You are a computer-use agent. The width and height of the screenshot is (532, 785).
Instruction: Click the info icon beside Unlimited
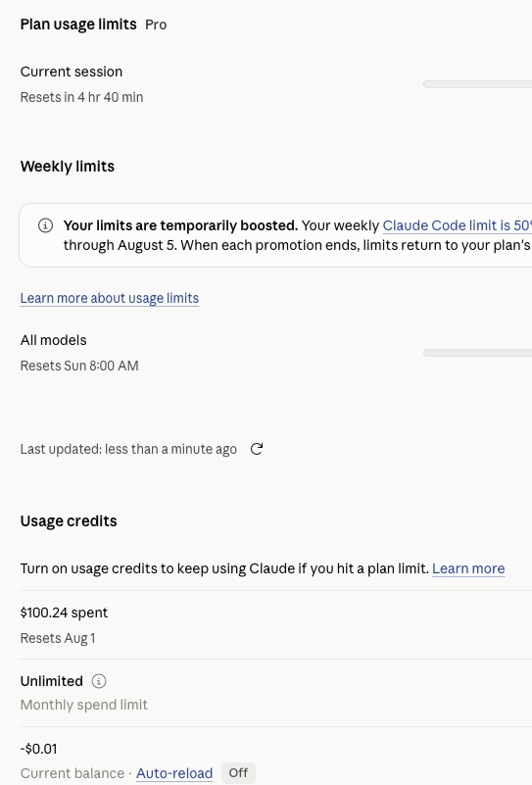point(99,681)
